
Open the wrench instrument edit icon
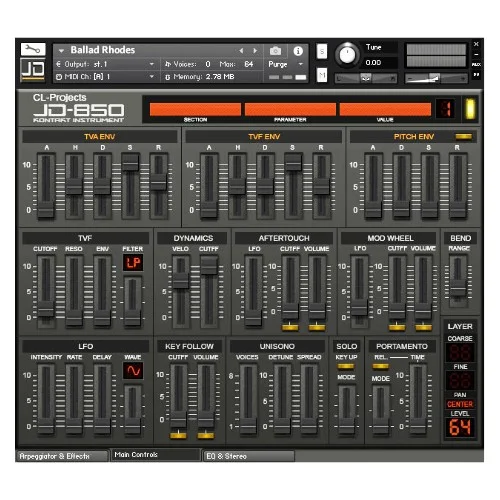33,49
